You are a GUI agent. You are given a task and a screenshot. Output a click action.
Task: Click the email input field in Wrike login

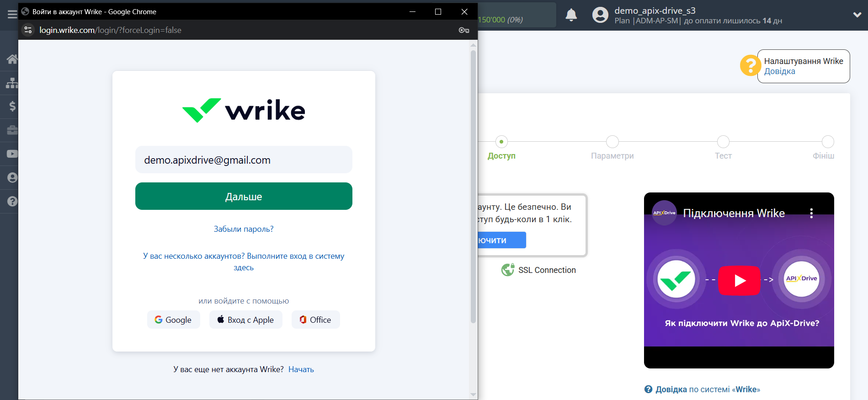point(244,160)
